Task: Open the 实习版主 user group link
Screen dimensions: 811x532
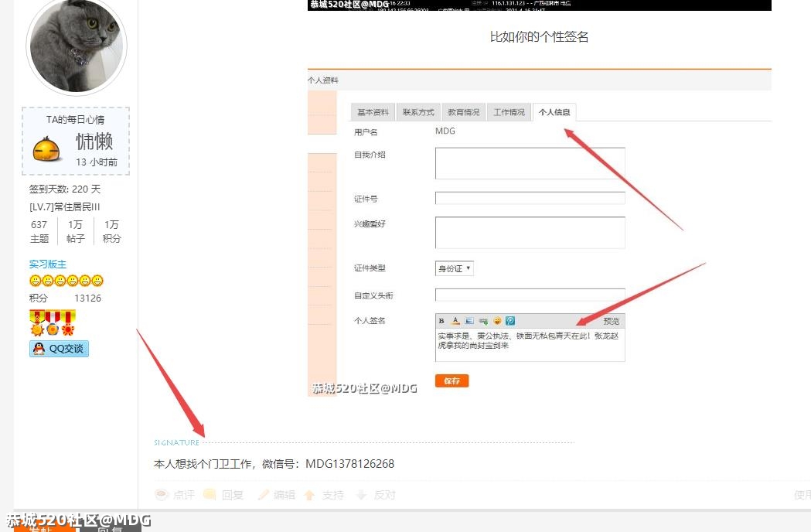Action: [48, 264]
